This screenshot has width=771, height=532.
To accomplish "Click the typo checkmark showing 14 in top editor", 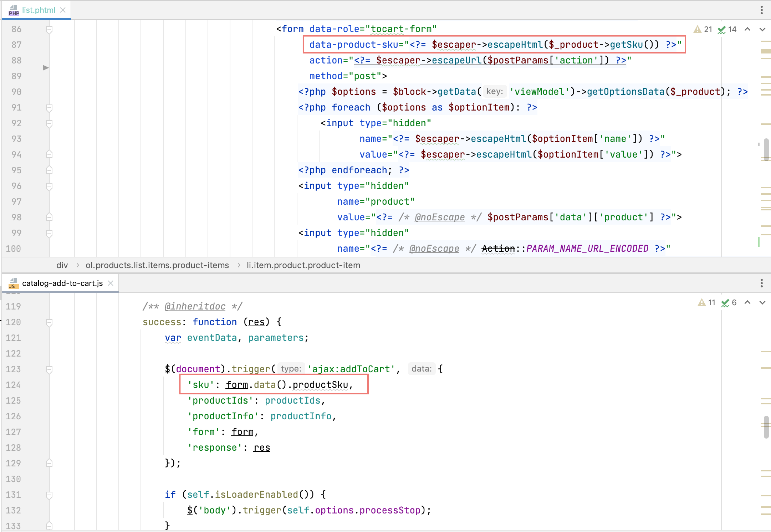I will coord(722,29).
